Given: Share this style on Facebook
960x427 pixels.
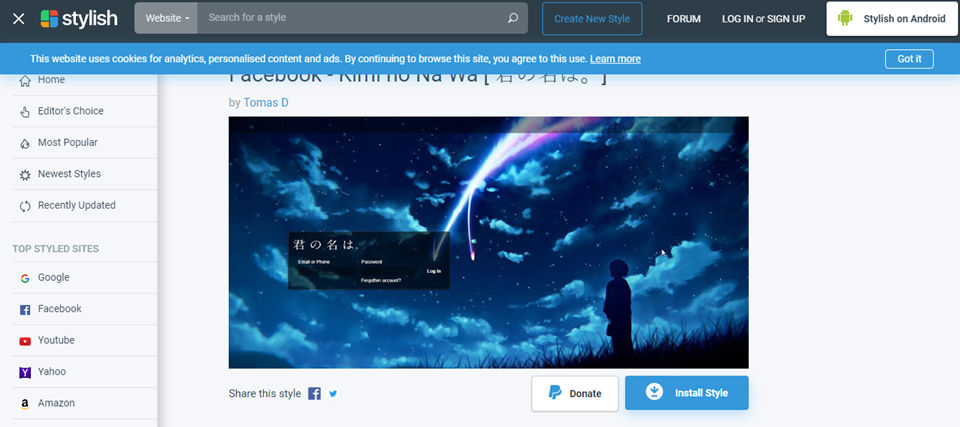Looking at the screenshot, I should 314,394.
